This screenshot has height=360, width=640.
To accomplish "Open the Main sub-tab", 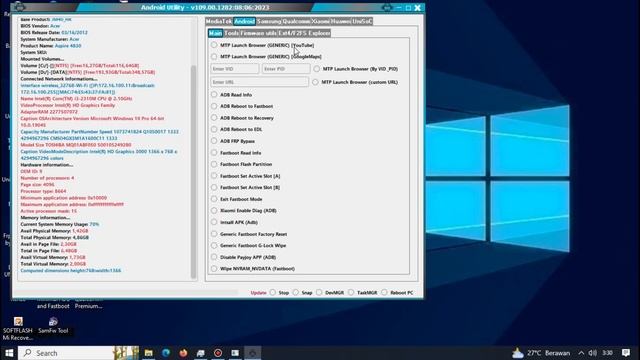I will 215,33.
